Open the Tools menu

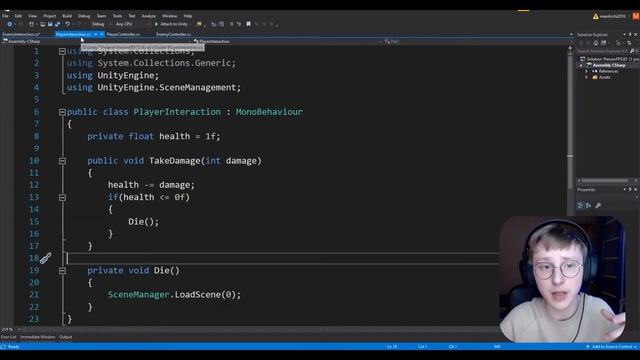pos(117,16)
